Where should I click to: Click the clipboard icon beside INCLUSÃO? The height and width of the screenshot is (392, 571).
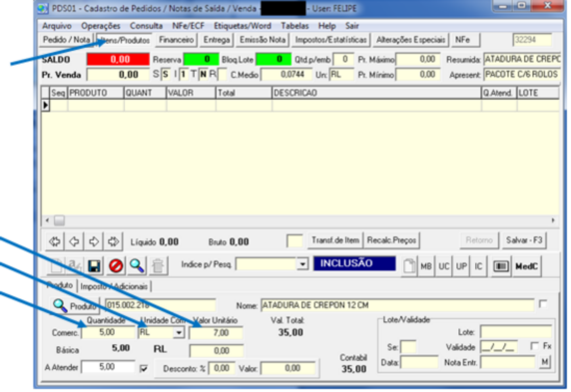point(409,266)
